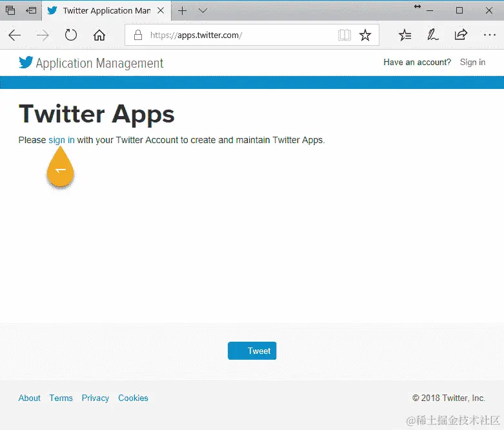The width and height of the screenshot is (504, 430).
Task: Click the browser Forward arrow
Action: pyautogui.click(x=43, y=35)
